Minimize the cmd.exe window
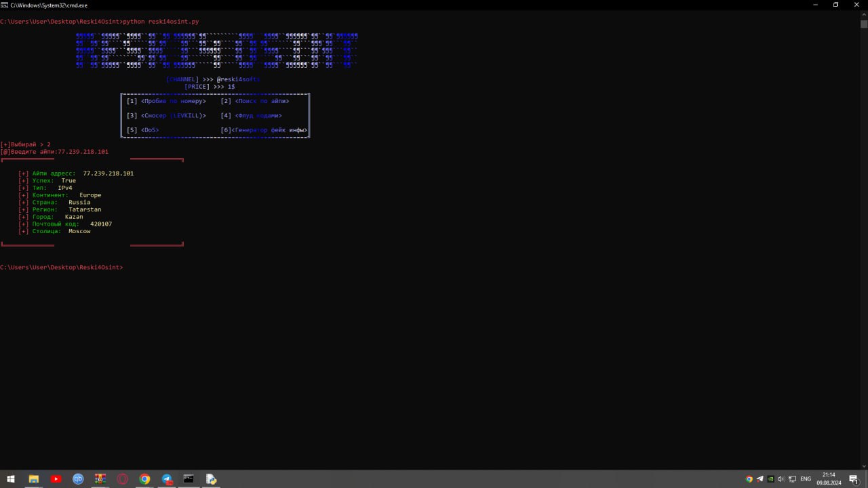 tap(815, 5)
